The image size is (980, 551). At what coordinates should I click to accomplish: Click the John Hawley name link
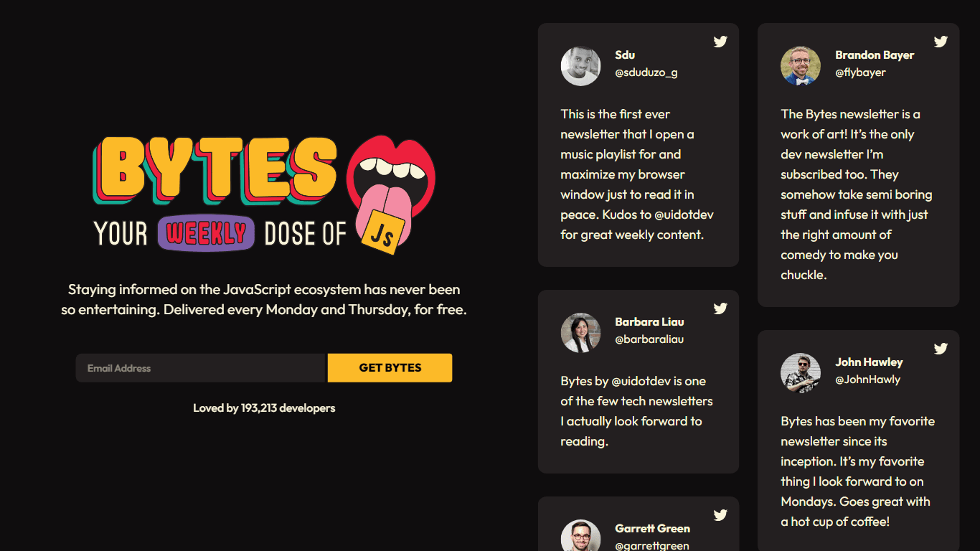point(869,362)
